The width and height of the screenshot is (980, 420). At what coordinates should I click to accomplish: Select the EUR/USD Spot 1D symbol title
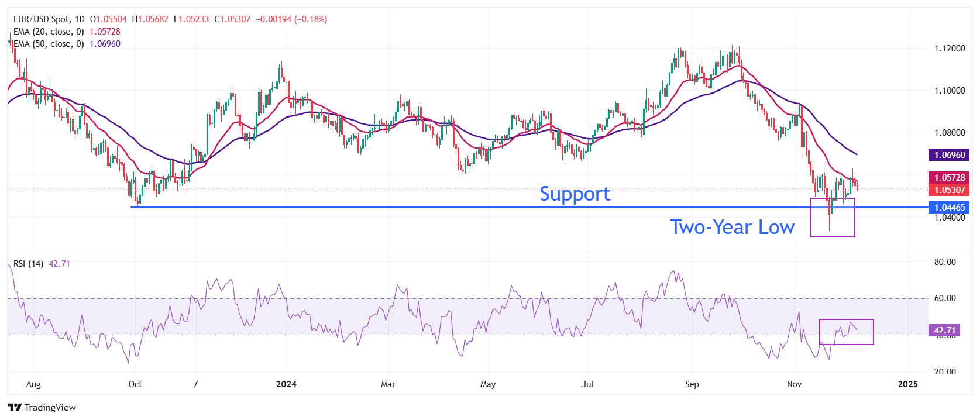tap(49, 19)
